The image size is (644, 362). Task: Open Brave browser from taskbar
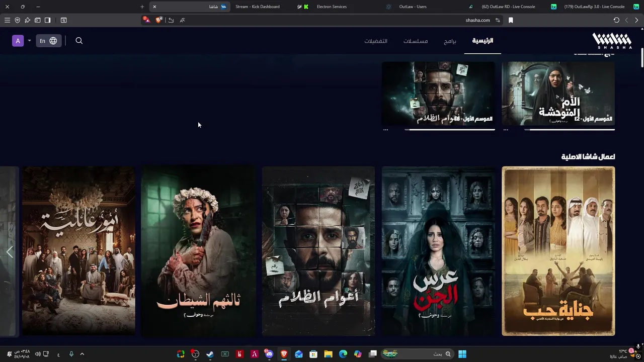pos(284,354)
